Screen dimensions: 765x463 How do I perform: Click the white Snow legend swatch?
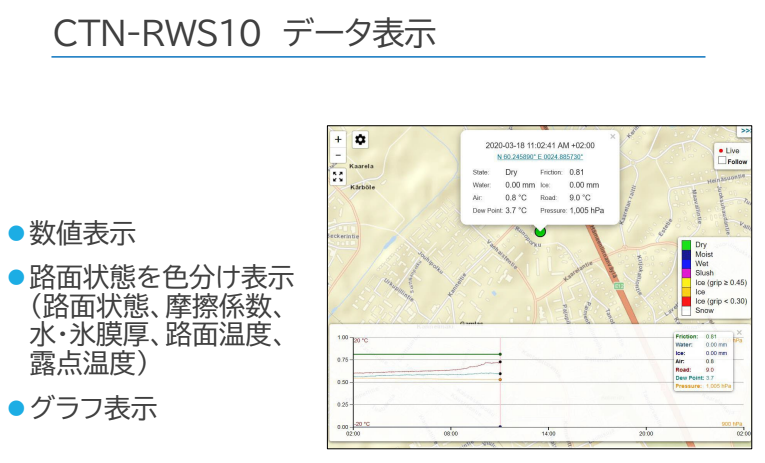(686, 311)
